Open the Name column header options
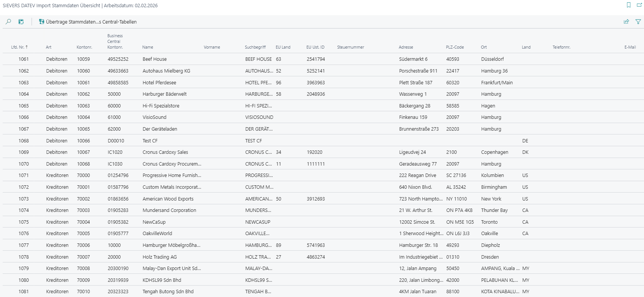644x297 pixels. tap(148, 47)
